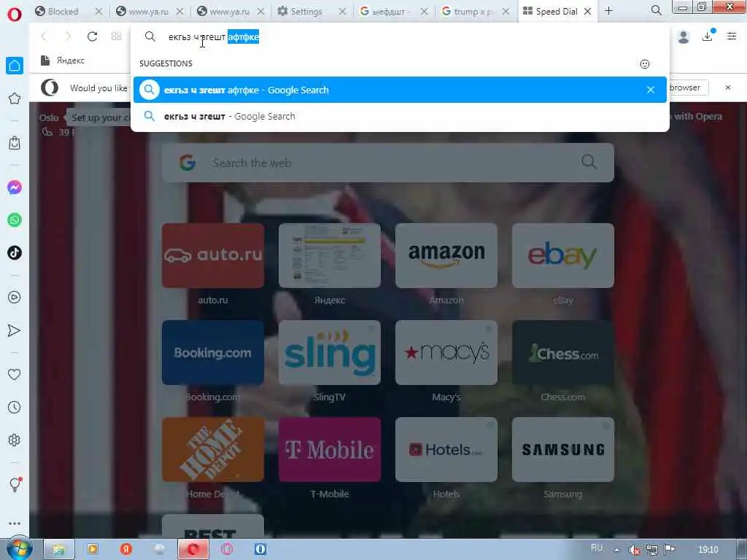Open the Яндекс bookmark in bookmarks bar
The width and height of the screenshot is (747, 560).
coord(63,61)
